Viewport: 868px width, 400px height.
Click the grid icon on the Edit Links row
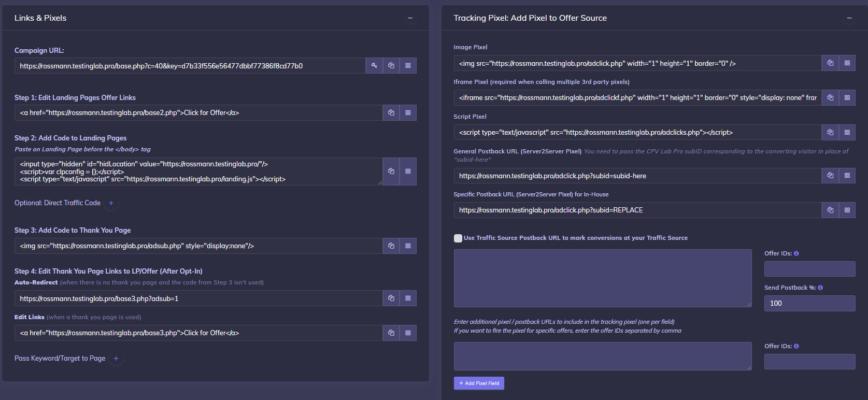coord(408,333)
